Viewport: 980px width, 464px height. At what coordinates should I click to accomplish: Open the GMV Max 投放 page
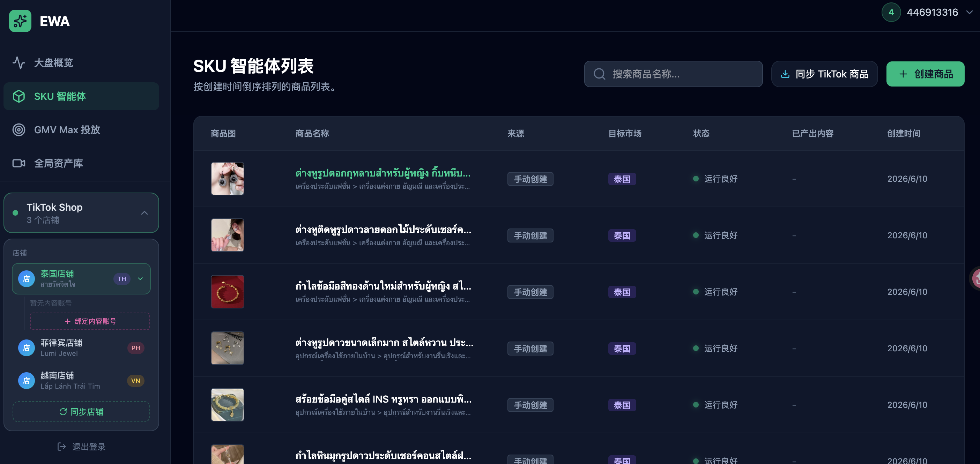click(81, 130)
